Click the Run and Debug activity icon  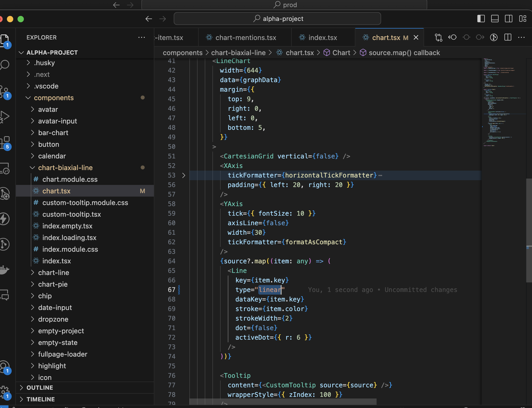[x=5, y=117]
